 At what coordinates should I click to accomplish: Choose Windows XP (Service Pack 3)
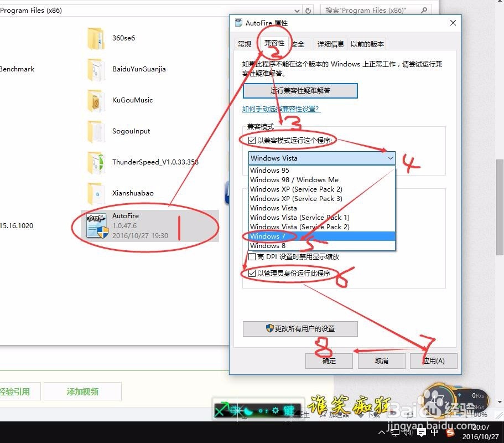pyautogui.click(x=322, y=198)
